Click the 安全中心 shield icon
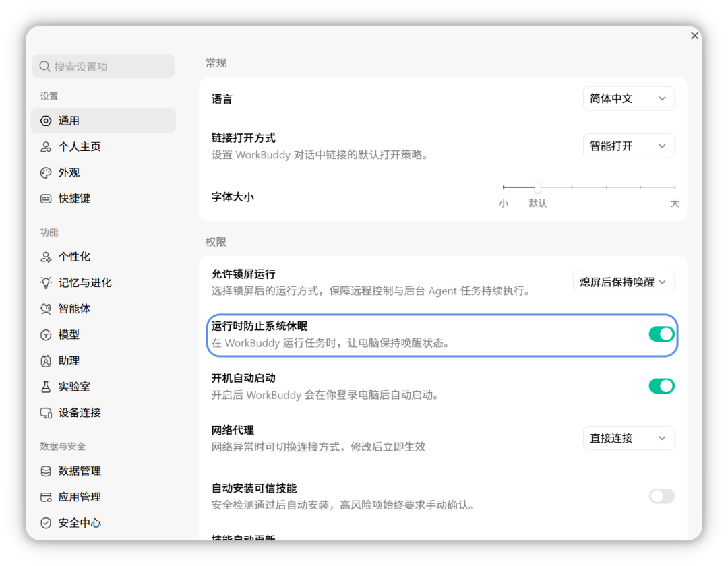The image size is (728, 566). (x=46, y=524)
